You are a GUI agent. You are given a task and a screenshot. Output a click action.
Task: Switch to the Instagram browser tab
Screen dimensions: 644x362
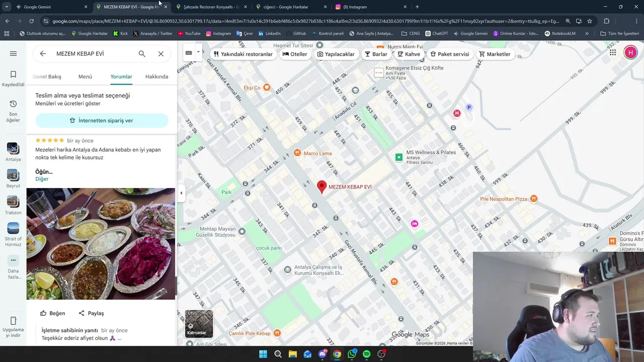pyautogui.click(x=371, y=7)
